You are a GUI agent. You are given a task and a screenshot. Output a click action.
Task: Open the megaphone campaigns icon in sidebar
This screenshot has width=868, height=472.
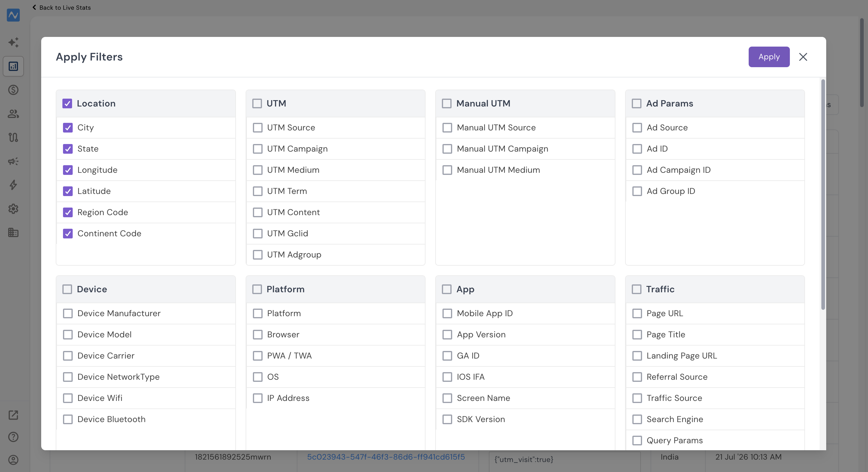tap(13, 161)
